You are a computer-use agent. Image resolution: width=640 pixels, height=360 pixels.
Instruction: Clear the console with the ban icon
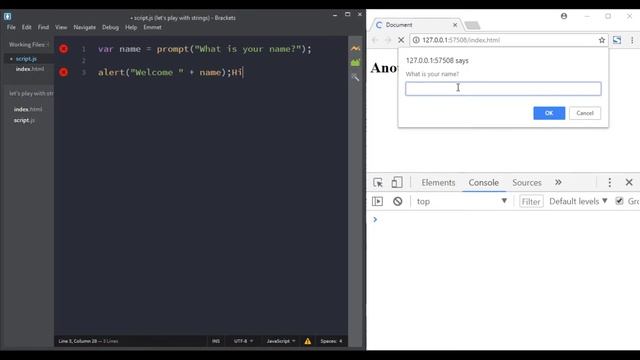pos(398,201)
